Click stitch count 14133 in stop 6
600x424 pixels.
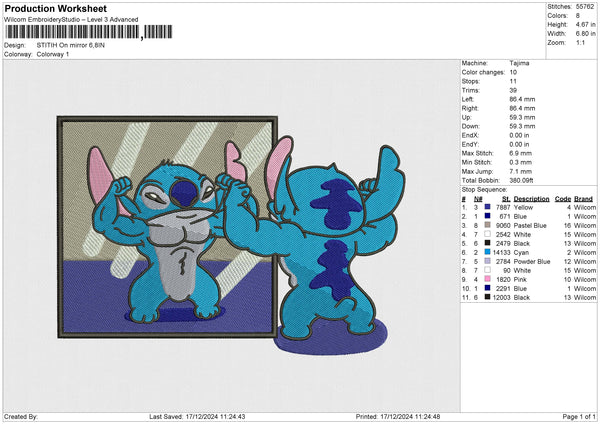[x=501, y=253]
